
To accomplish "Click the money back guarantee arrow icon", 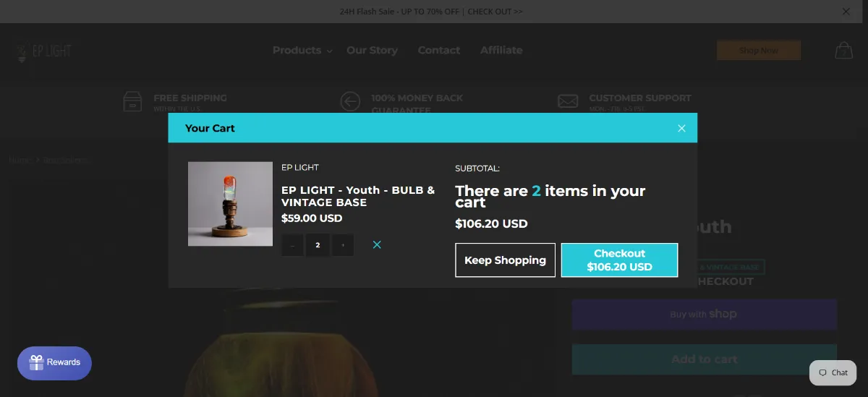I will (x=350, y=101).
